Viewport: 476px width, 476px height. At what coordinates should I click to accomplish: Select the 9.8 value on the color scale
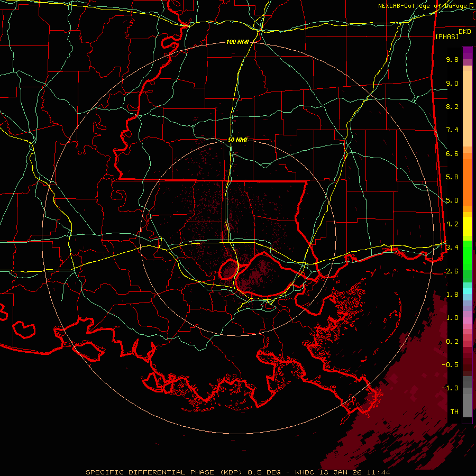[452, 59]
